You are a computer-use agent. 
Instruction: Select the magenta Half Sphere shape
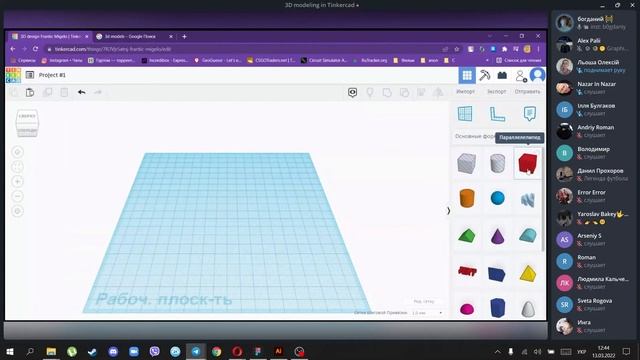pyautogui.click(x=467, y=309)
